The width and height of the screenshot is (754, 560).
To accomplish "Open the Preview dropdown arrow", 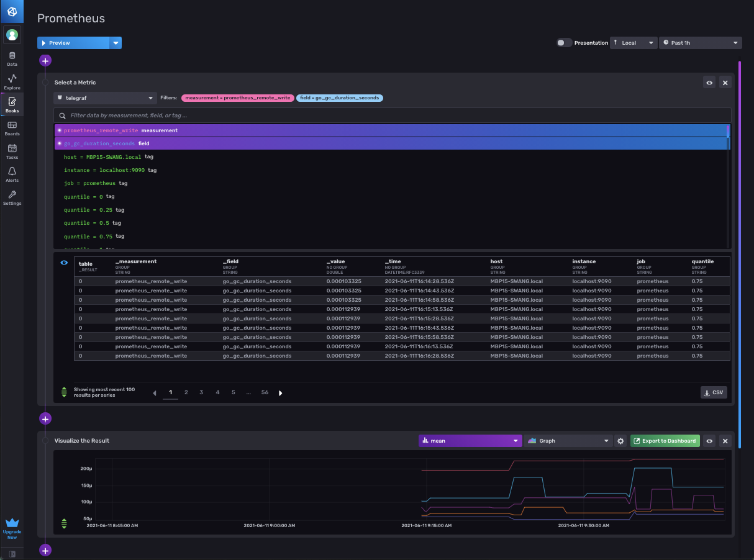I will point(116,43).
